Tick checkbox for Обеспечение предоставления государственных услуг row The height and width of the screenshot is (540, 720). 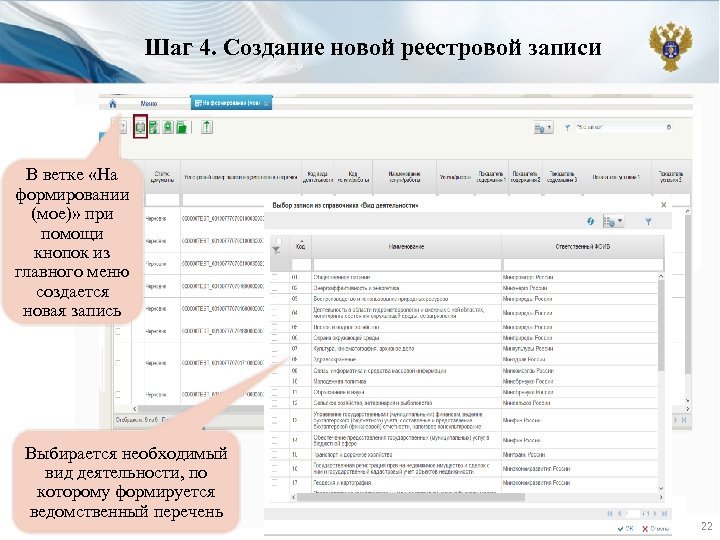pos(275,440)
